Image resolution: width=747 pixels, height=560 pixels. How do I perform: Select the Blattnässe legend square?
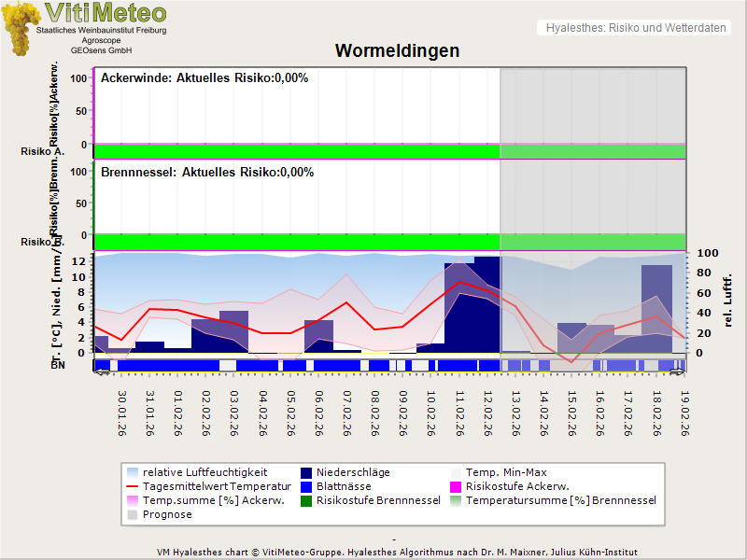tap(308, 486)
